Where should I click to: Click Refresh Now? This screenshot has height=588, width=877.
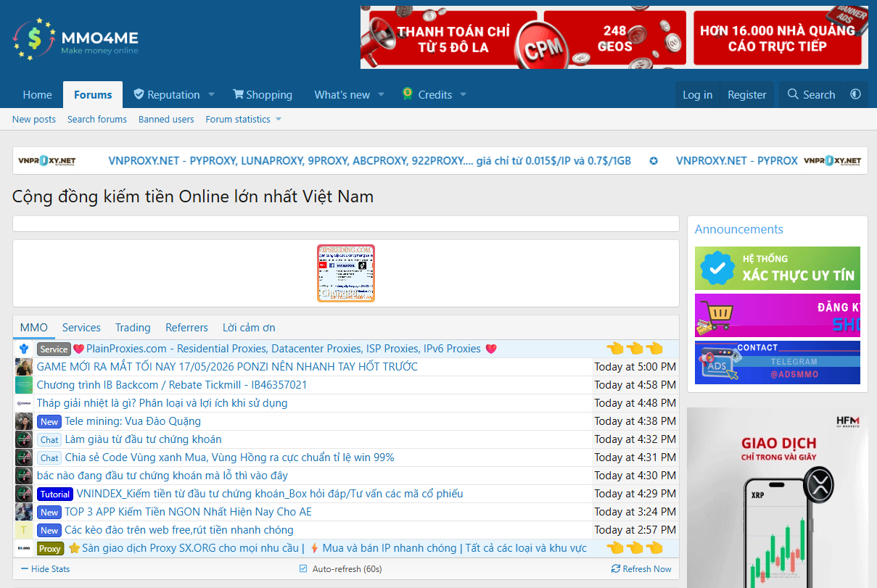click(641, 568)
